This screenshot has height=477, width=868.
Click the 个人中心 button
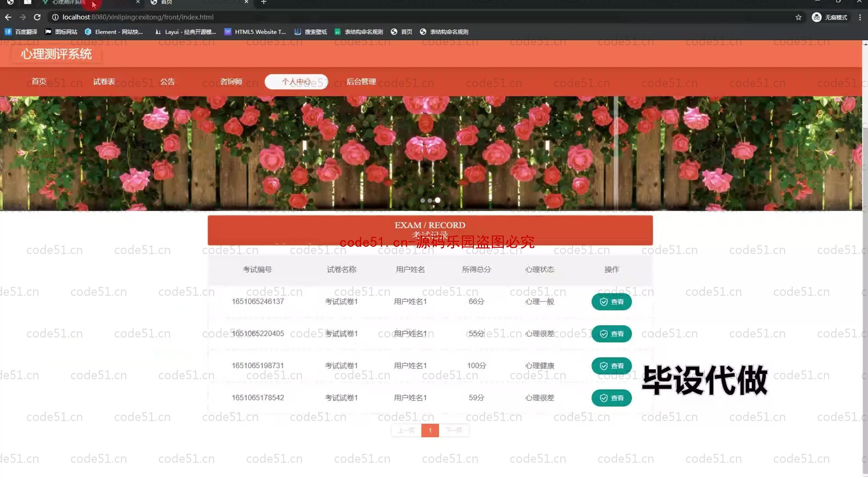tap(296, 81)
